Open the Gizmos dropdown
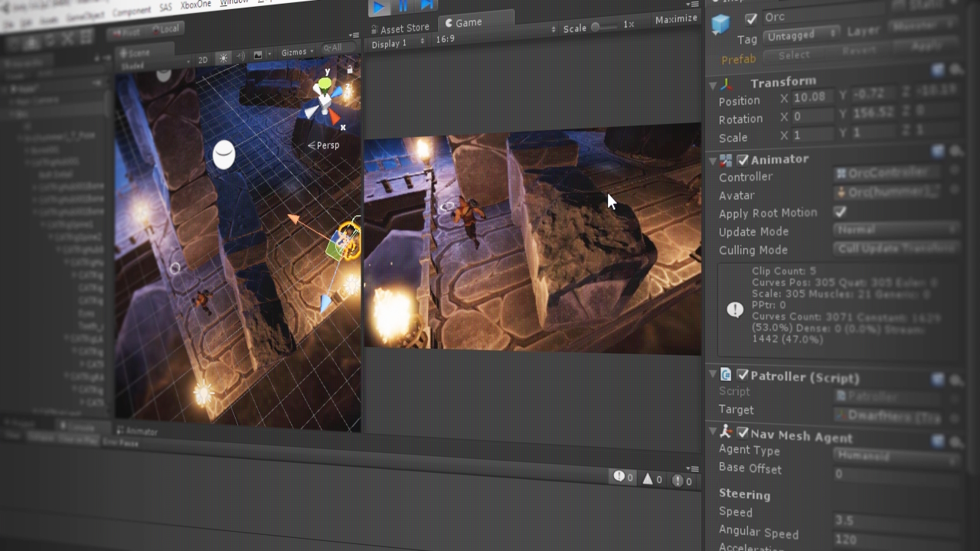 tap(297, 52)
